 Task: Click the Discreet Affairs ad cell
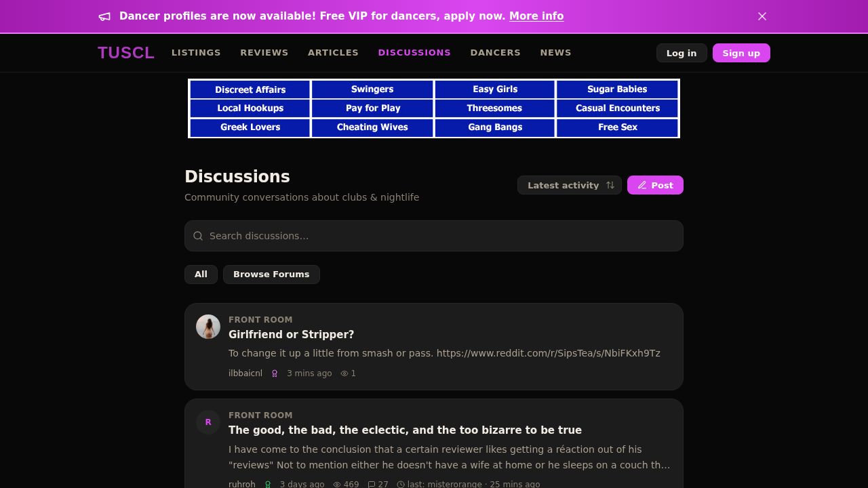250,89
